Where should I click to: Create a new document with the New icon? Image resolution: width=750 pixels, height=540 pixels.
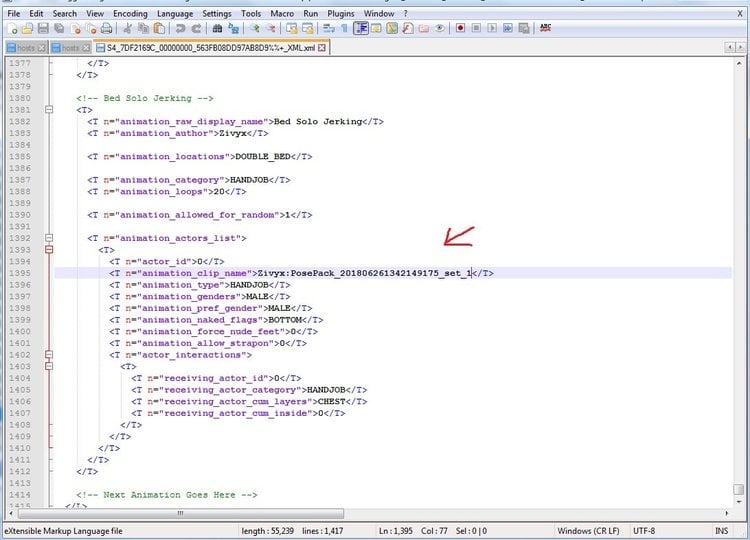tap(12, 29)
